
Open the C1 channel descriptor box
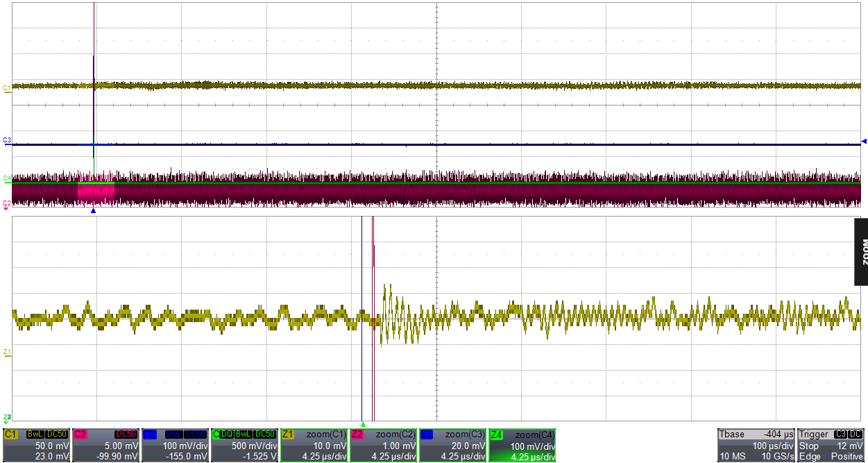click(x=36, y=445)
